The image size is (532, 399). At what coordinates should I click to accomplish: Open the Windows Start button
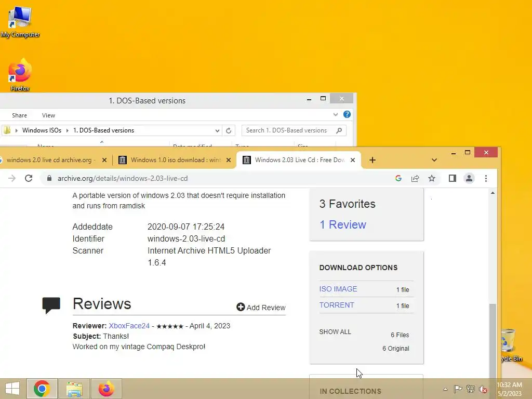coord(12,389)
